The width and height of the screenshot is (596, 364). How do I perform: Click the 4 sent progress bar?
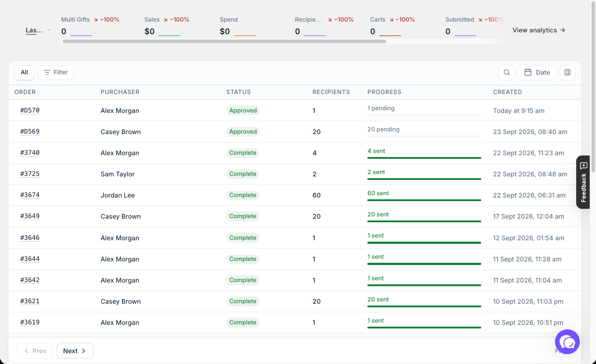424,158
